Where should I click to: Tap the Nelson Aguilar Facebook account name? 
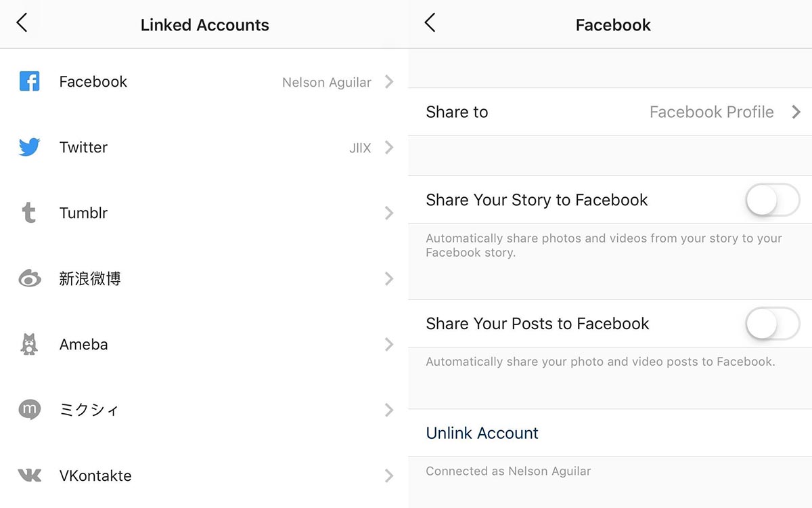tap(327, 83)
